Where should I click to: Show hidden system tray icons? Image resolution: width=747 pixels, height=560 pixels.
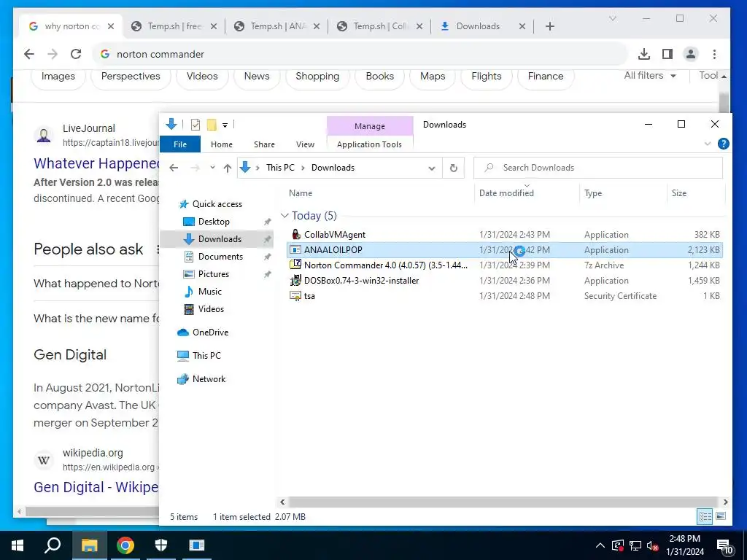(600, 545)
